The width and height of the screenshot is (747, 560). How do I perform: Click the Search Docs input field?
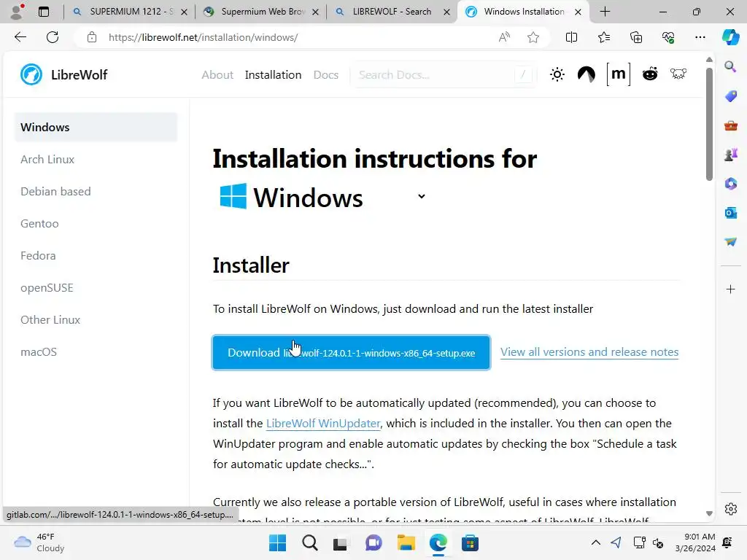click(x=443, y=75)
